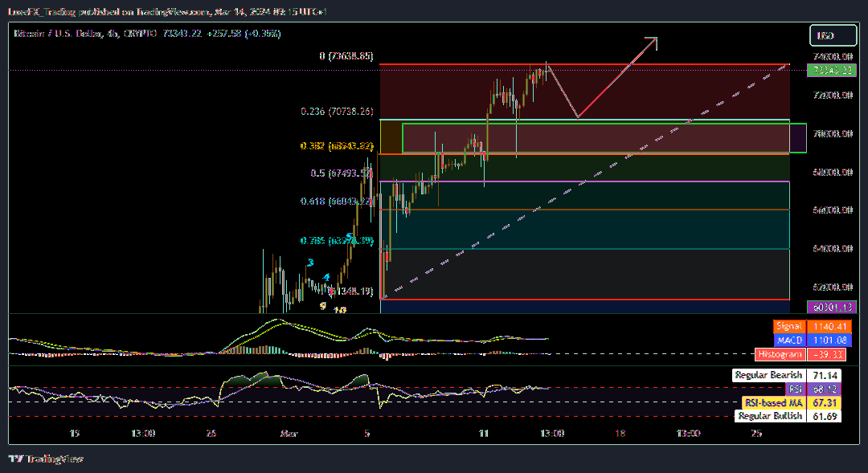Click the MACD value 1101.08
The height and width of the screenshot is (473, 868).
click(829, 340)
